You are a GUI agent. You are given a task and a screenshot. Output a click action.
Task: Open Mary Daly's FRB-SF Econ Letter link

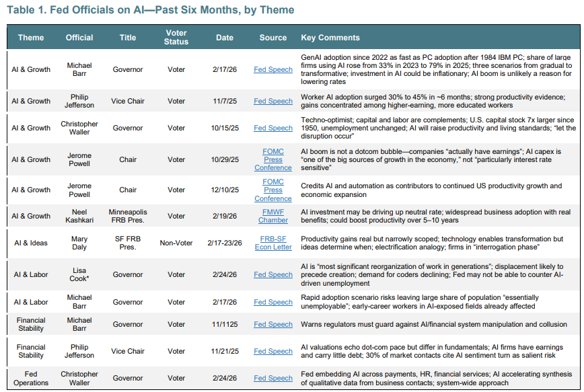(273, 243)
